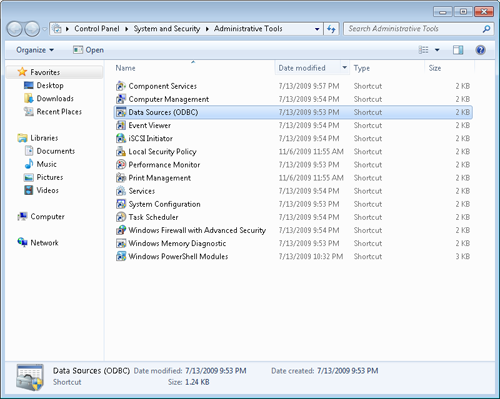The width and height of the screenshot is (500, 399).
Task: Expand the view options dropdown arrow
Action: tap(437, 50)
